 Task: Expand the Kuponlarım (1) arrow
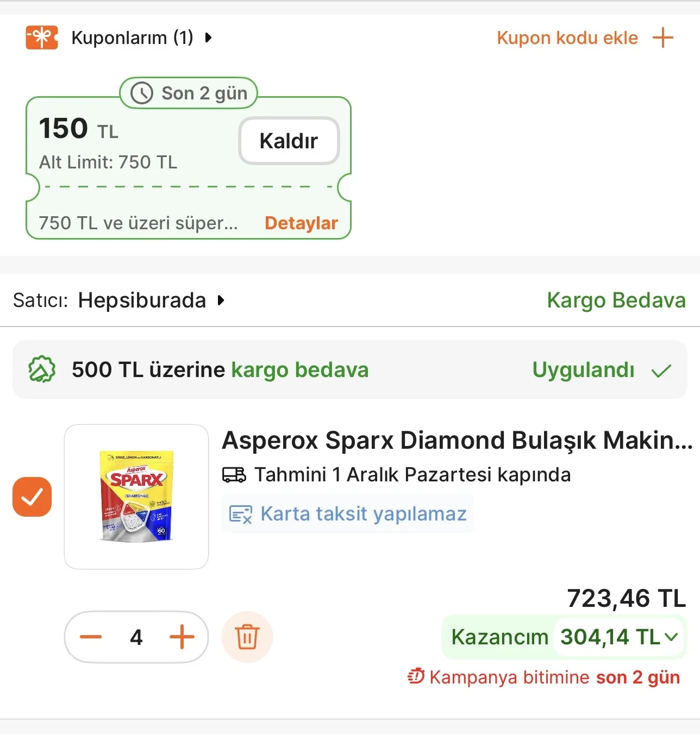pyautogui.click(x=208, y=38)
